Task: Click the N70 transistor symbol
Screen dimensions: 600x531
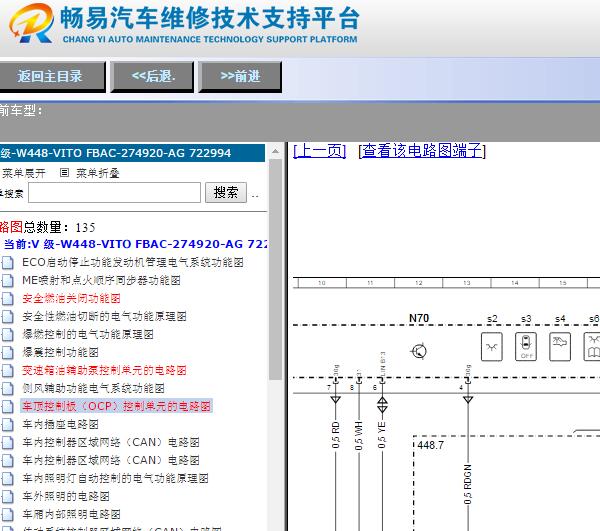Action: coord(419,351)
